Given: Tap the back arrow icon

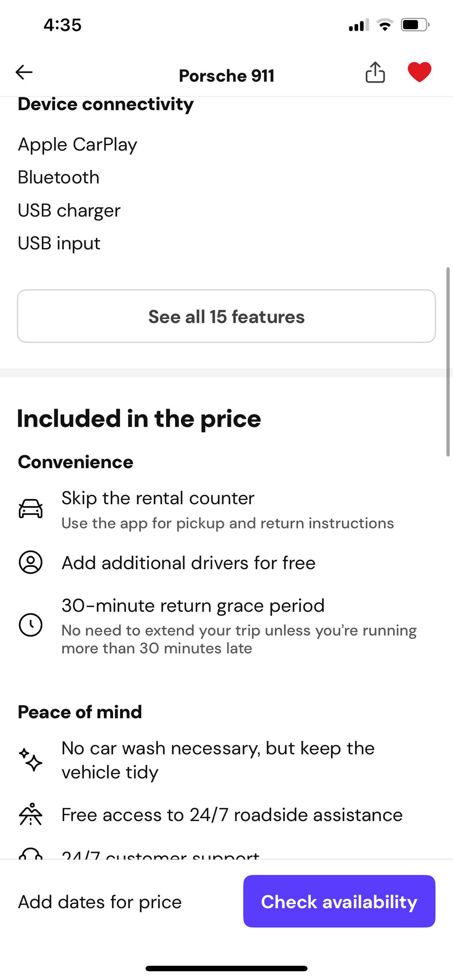Looking at the screenshot, I should (x=24, y=72).
